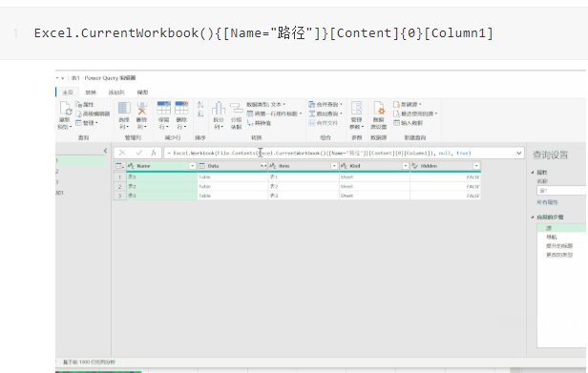
Task: Click the Hidden column type icon
Action: 414,166
